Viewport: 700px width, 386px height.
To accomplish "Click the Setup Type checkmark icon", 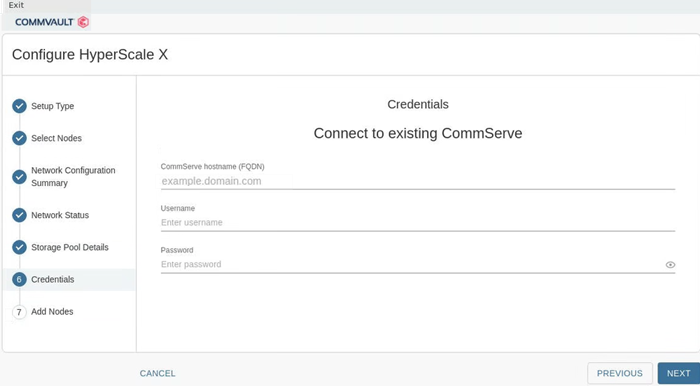I will (x=19, y=106).
